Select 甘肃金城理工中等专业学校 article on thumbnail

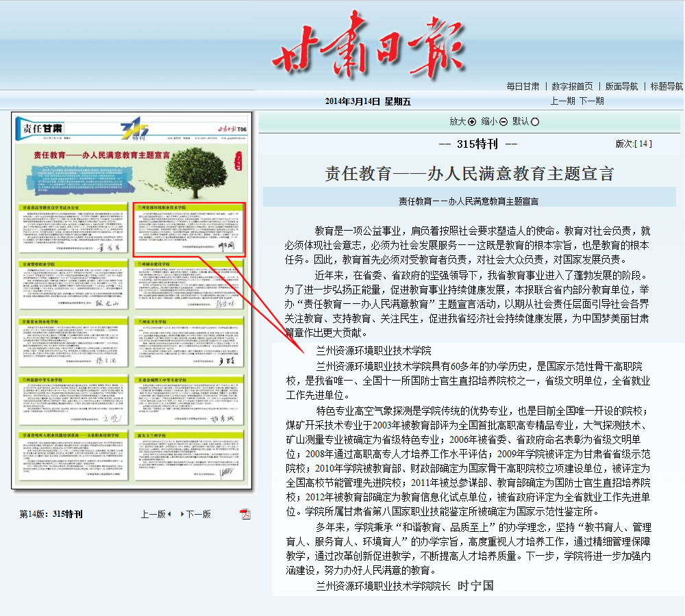click(x=189, y=401)
